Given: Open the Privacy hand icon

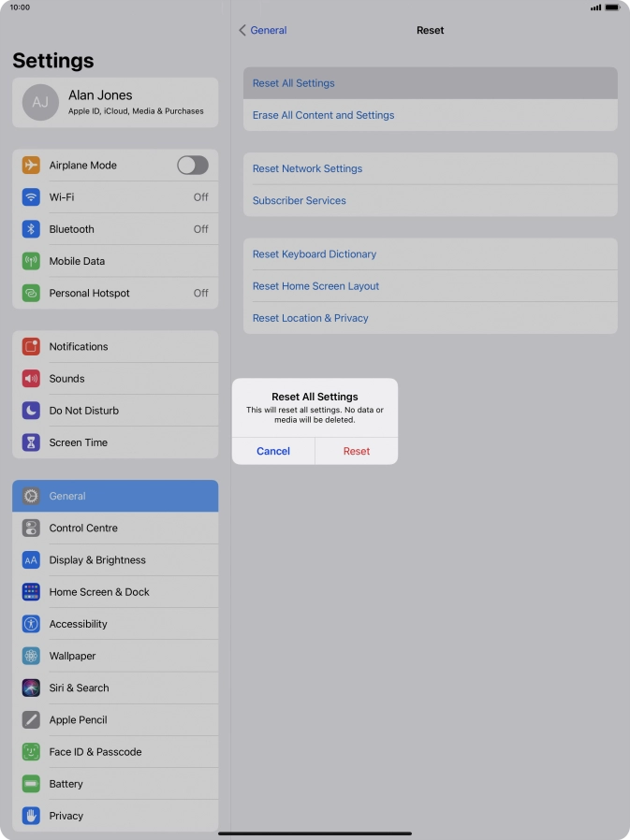Looking at the screenshot, I should [31, 816].
